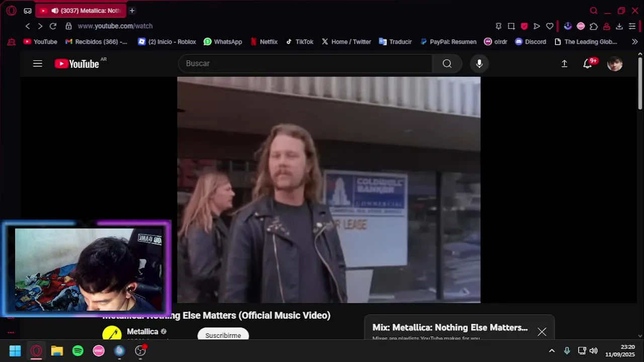Go back one page
The image size is (644, 362).
coord(28,26)
